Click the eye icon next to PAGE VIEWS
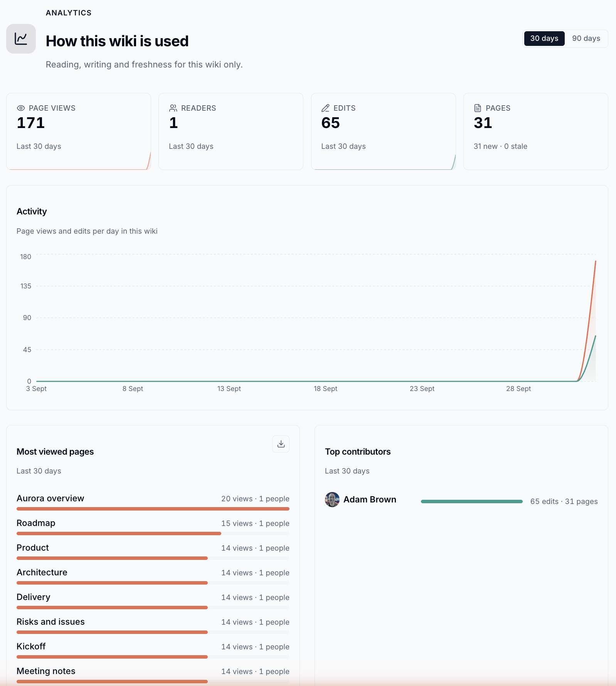This screenshot has height=686, width=616. 21,108
